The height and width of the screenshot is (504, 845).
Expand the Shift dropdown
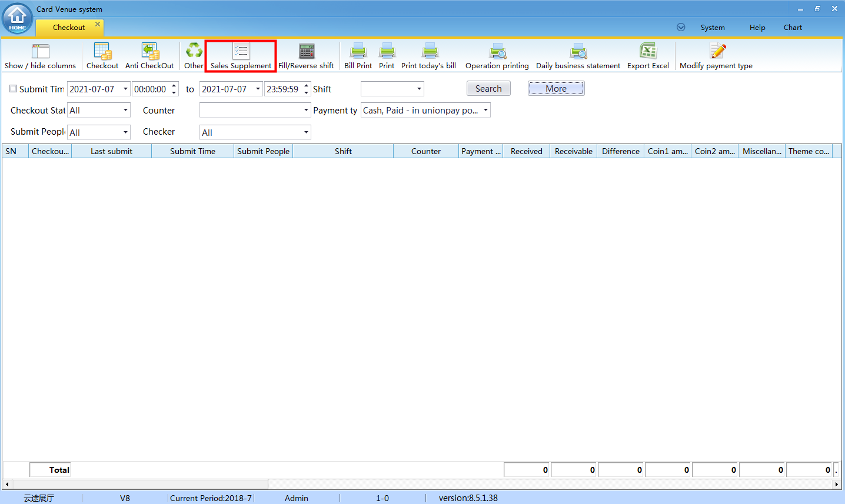[419, 89]
